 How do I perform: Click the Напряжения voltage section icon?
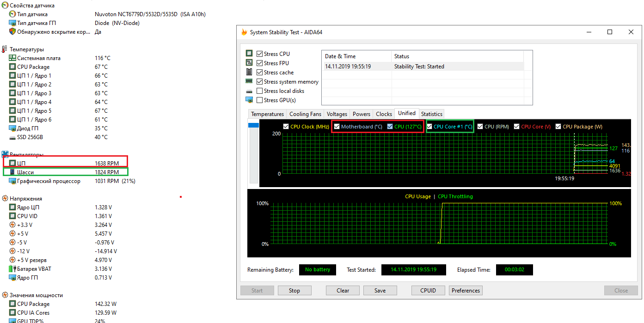click(5, 199)
